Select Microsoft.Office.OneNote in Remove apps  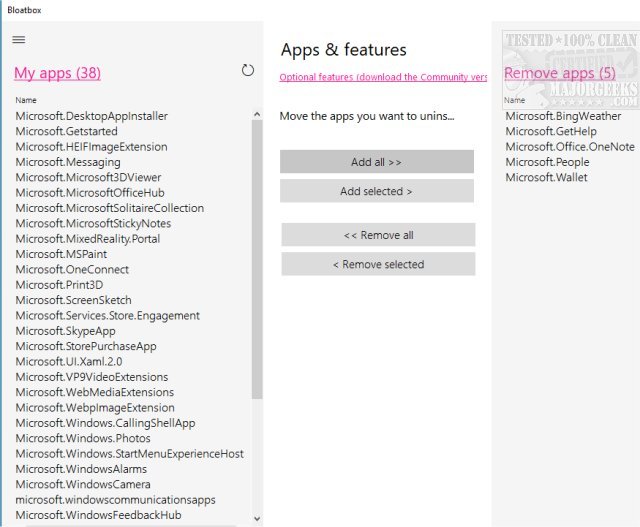coord(570,146)
